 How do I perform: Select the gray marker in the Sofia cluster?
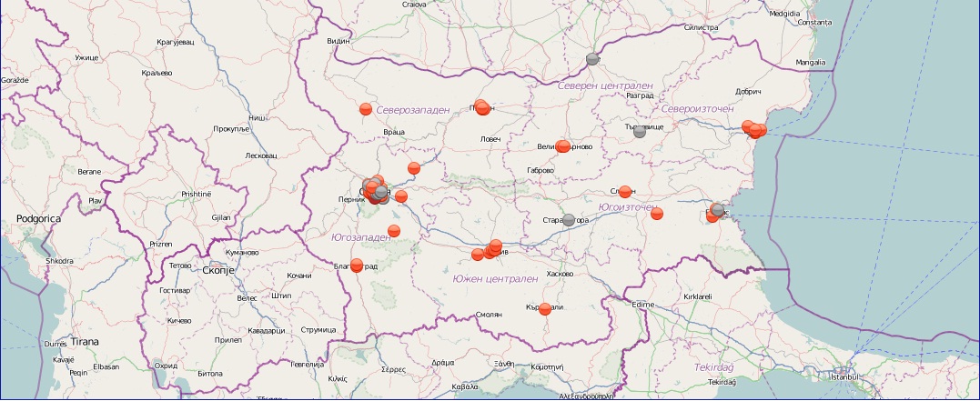[x=380, y=193]
